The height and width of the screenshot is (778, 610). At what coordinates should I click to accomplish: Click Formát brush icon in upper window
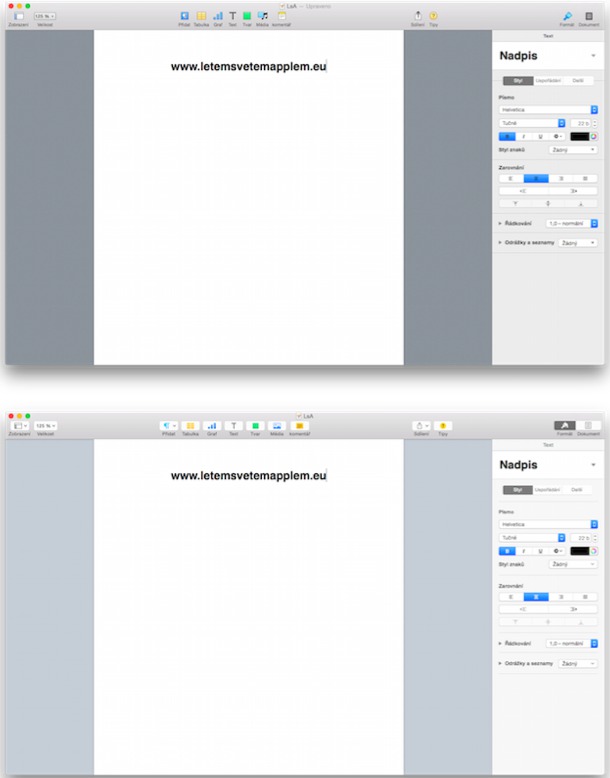(567, 16)
